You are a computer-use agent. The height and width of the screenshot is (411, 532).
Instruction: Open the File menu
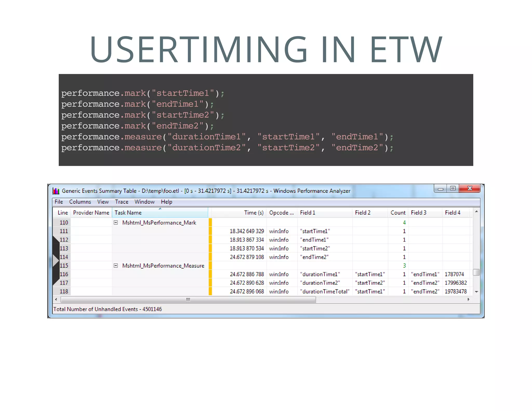(x=59, y=202)
